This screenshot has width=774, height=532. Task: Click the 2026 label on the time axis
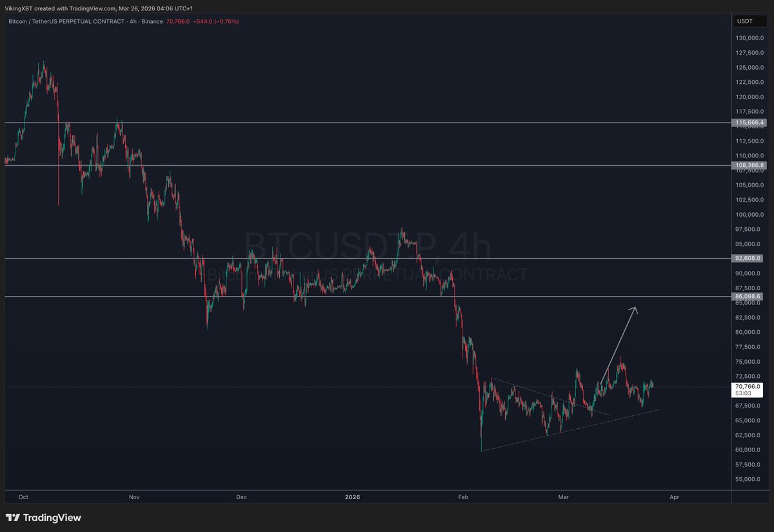pos(352,497)
